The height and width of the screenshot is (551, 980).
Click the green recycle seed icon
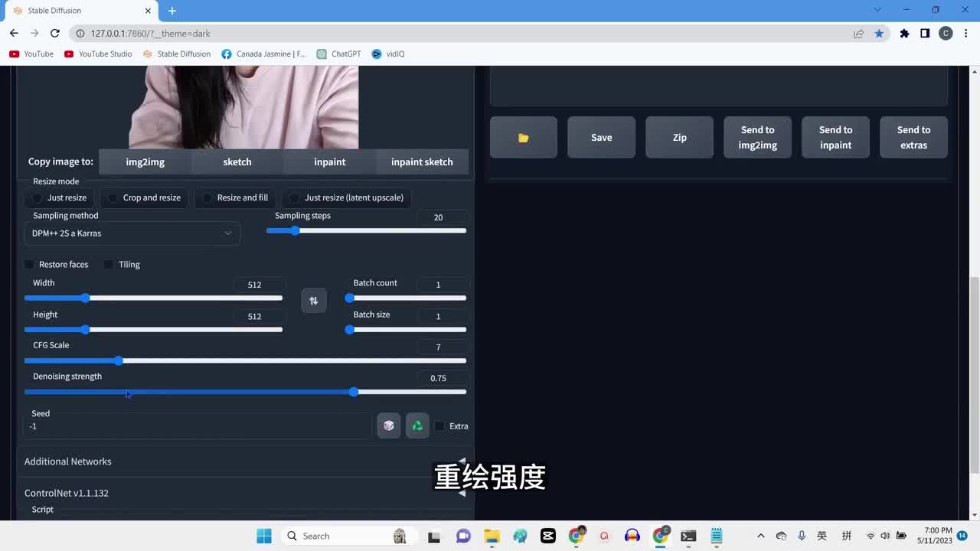417,425
